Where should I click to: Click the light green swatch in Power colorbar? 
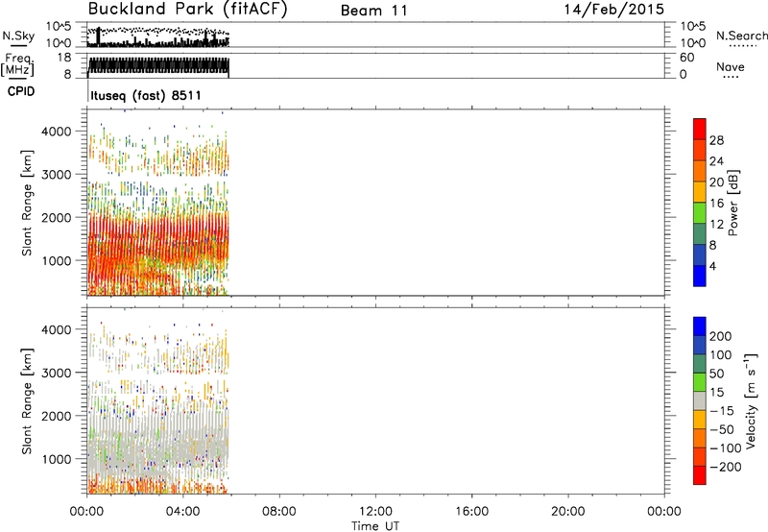pyautogui.click(x=700, y=213)
